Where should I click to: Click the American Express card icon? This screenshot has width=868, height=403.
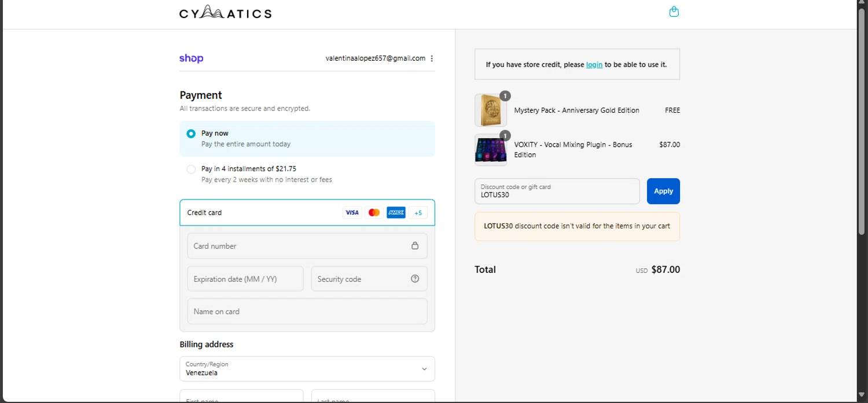point(396,213)
